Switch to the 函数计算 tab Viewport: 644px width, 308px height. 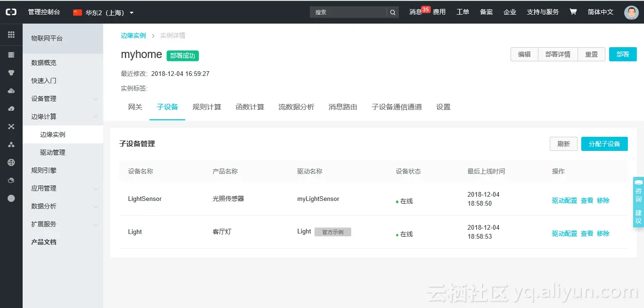point(250,107)
